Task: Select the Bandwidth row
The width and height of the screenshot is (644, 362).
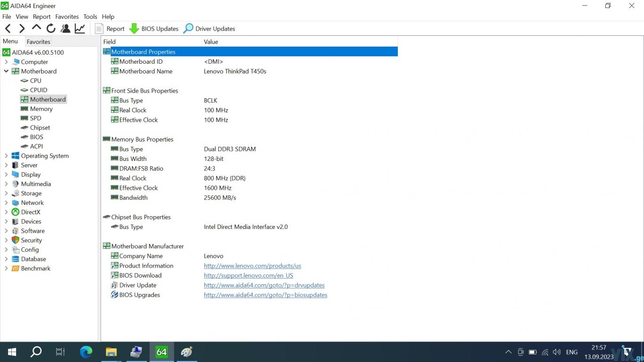Action: [x=250, y=198]
